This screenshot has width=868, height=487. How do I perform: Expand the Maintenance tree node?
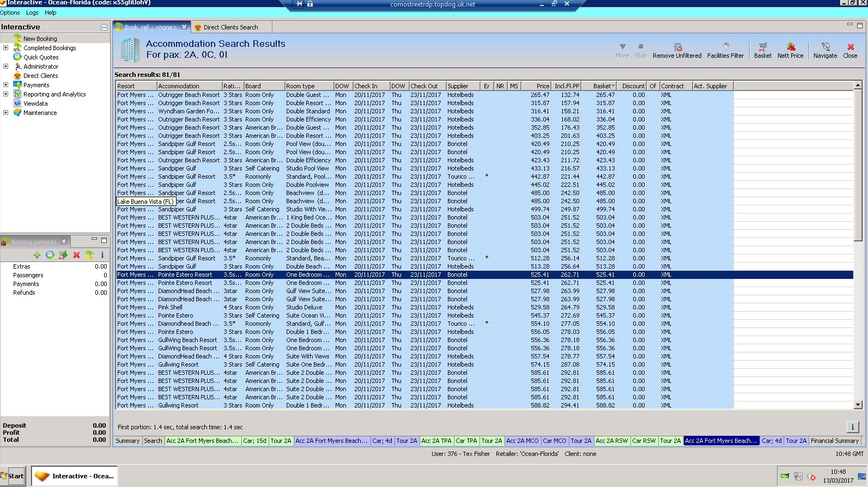[6, 113]
